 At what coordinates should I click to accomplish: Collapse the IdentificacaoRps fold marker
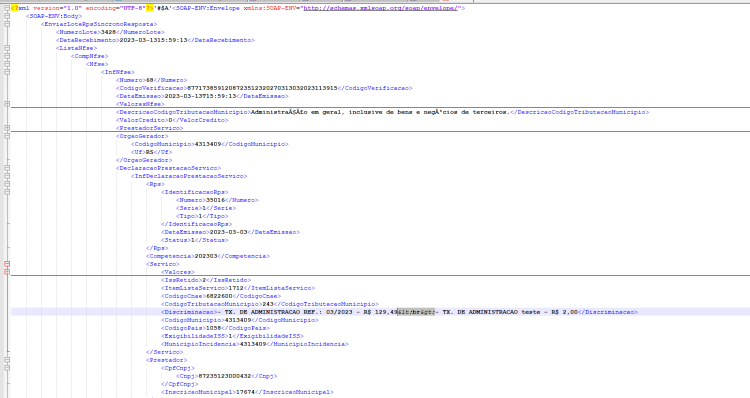[7, 192]
